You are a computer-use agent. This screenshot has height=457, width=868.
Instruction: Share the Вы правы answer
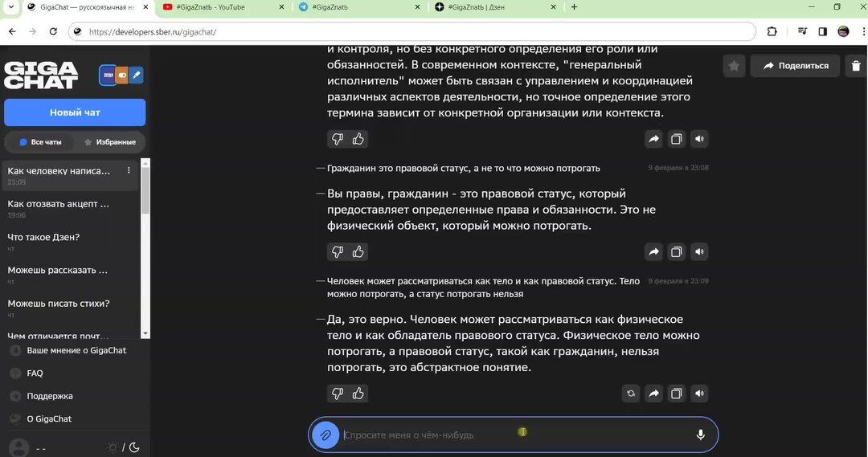(x=653, y=251)
